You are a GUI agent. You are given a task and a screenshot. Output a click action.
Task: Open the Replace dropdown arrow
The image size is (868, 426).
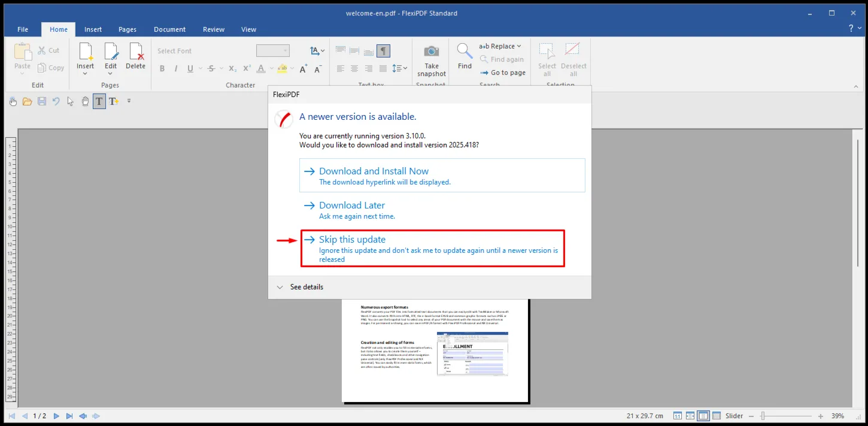pos(519,46)
